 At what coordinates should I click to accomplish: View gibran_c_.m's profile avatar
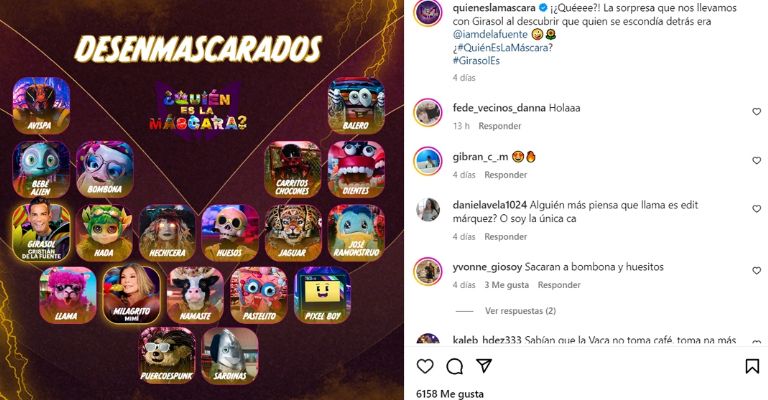tap(428, 161)
